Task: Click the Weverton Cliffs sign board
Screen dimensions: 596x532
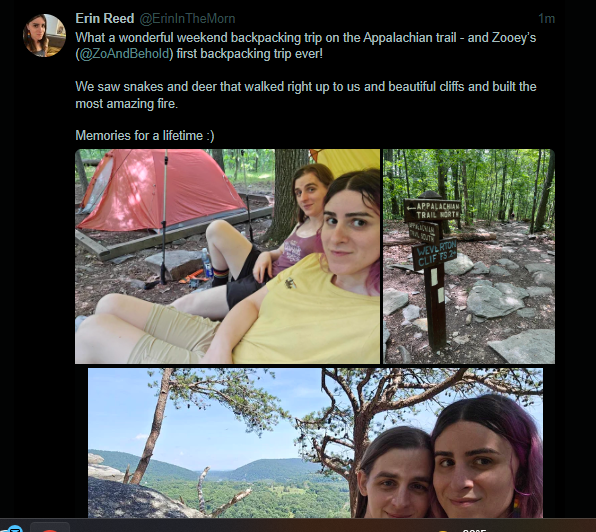Action: [435, 254]
